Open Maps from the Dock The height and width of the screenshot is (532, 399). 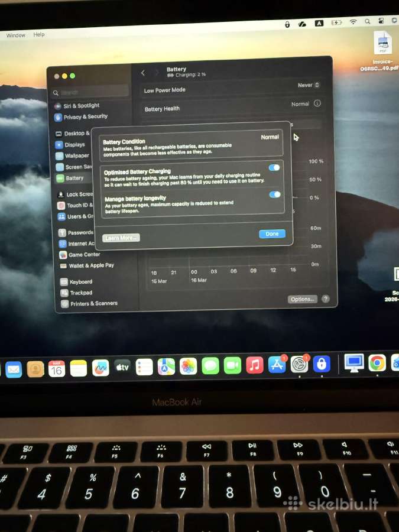pos(166,366)
